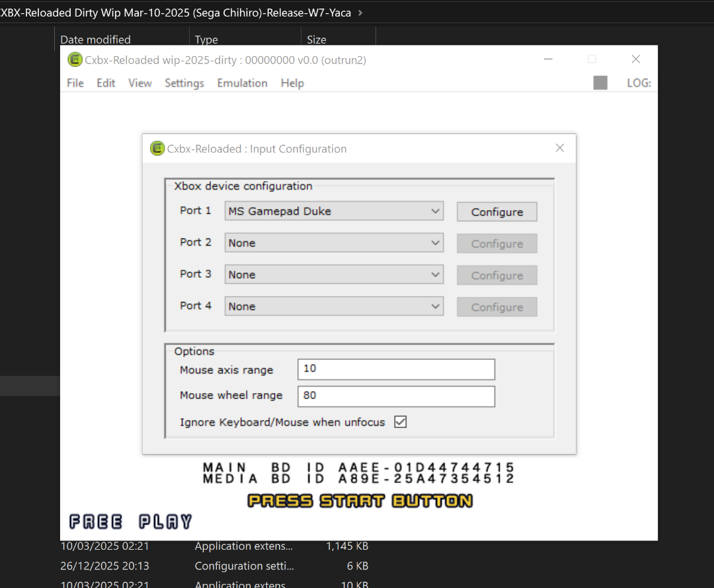Click the Size column header in Explorer
This screenshot has width=714, height=588.
317,40
